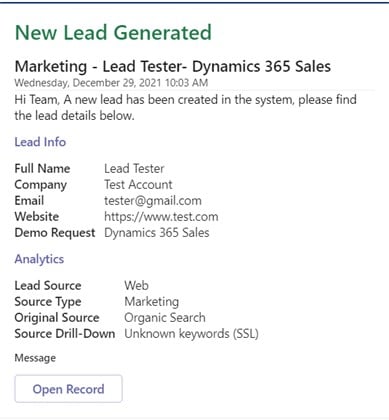Select the Demo Request value Dynamics 365 Sales
Image resolution: width=389 pixels, height=420 pixels.
pyautogui.click(x=157, y=233)
